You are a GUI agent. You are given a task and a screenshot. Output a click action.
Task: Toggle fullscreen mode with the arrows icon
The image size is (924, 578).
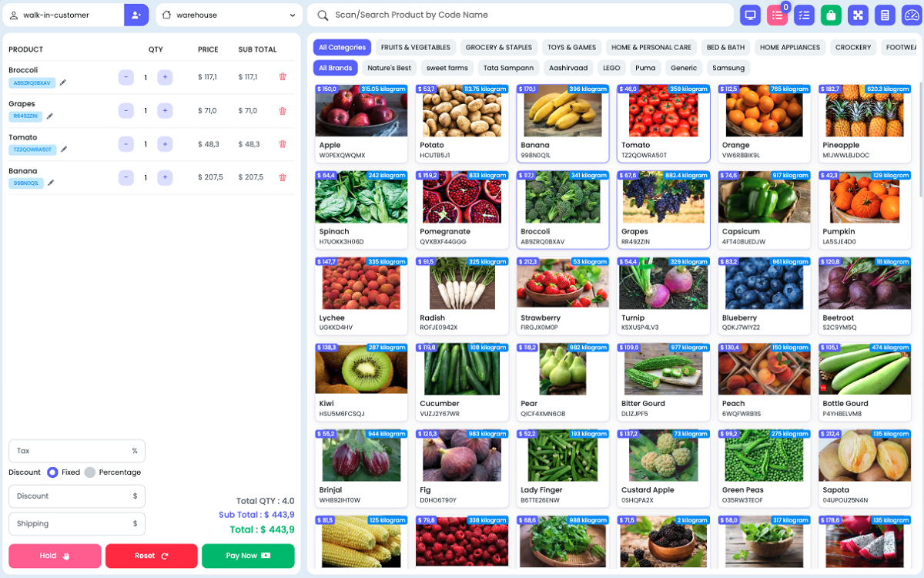[x=857, y=15]
